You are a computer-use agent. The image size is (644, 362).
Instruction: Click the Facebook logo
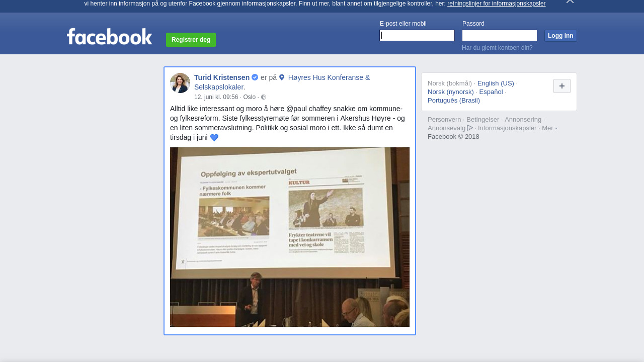pyautogui.click(x=109, y=37)
